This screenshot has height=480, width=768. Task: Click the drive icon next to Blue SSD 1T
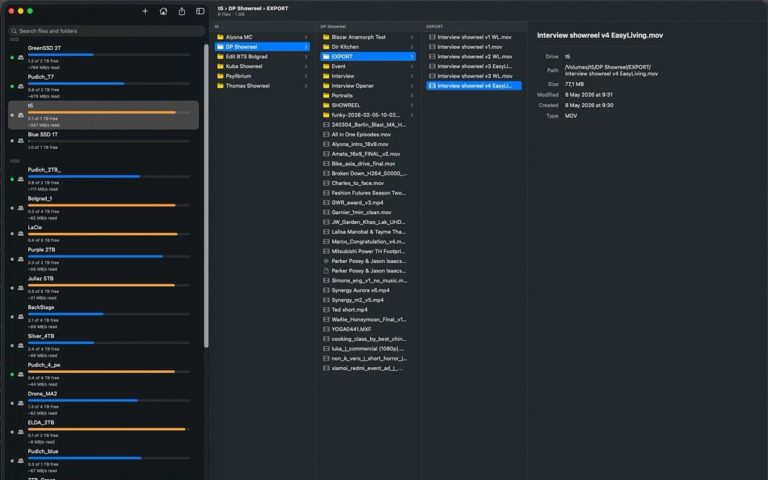[x=21, y=141]
